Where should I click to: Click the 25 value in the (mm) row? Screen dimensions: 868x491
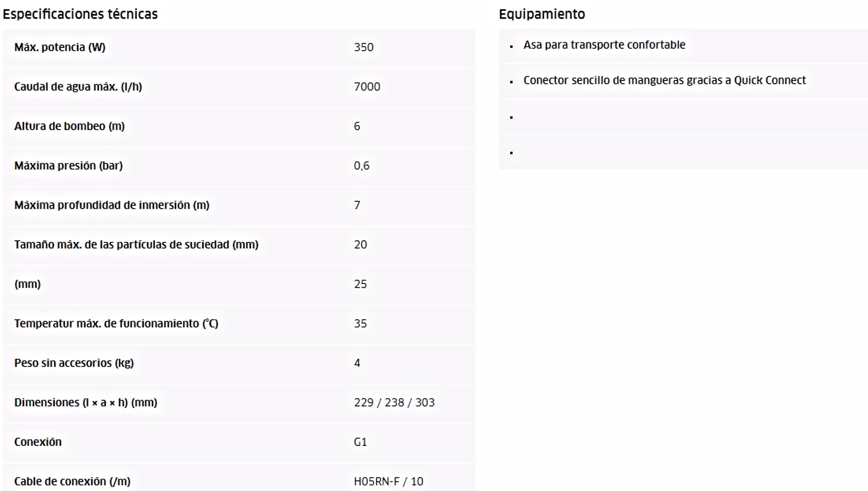point(360,284)
